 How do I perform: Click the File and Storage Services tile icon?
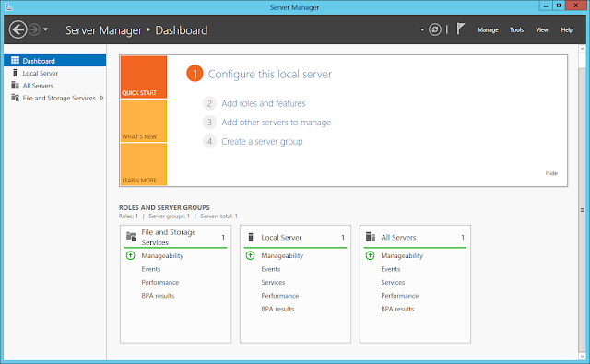(x=131, y=237)
